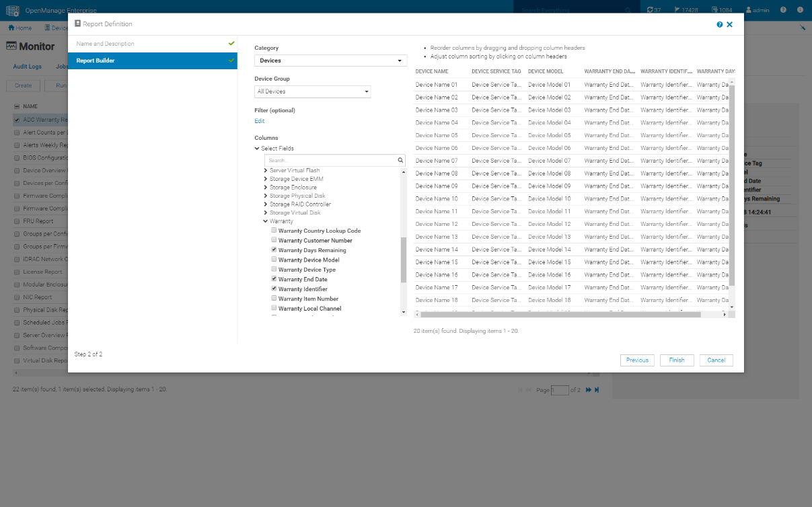The image size is (812, 507).
Task: Check Warranty Device Model field
Action: (x=274, y=260)
